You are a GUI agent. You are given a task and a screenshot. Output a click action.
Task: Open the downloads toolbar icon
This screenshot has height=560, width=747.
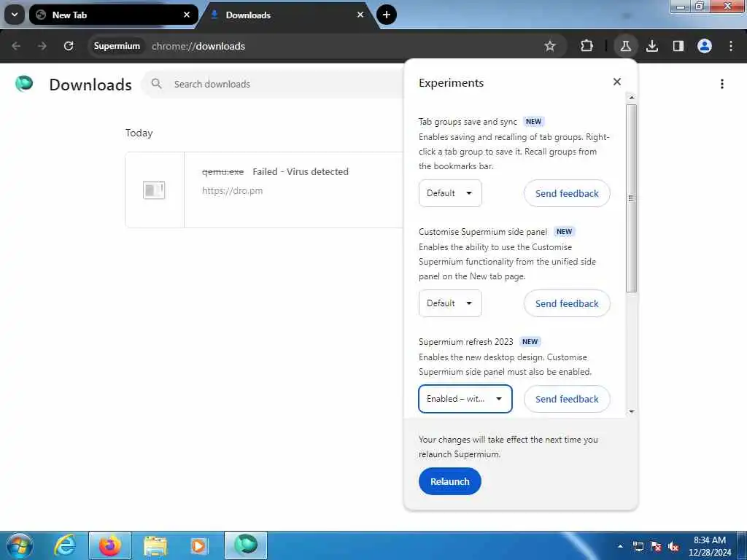(x=651, y=46)
